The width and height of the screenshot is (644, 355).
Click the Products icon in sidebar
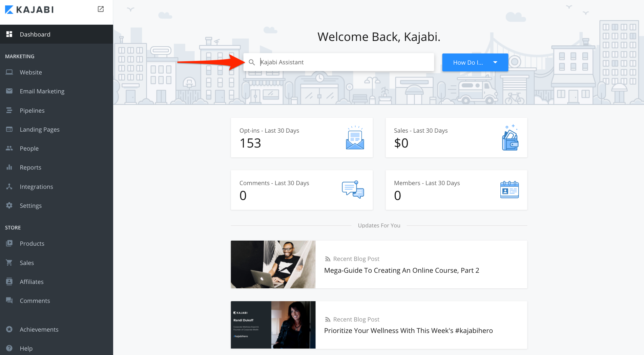[x=9, y=243]
